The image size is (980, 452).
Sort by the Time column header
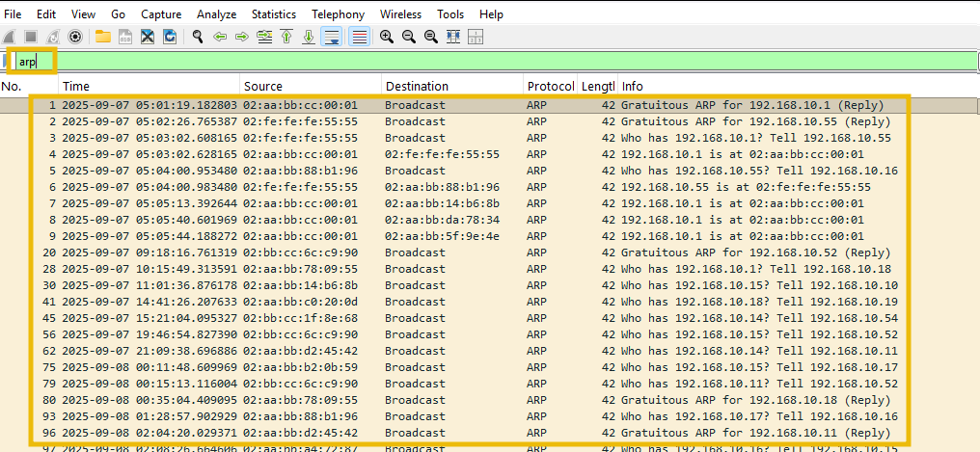pos(150,86)
